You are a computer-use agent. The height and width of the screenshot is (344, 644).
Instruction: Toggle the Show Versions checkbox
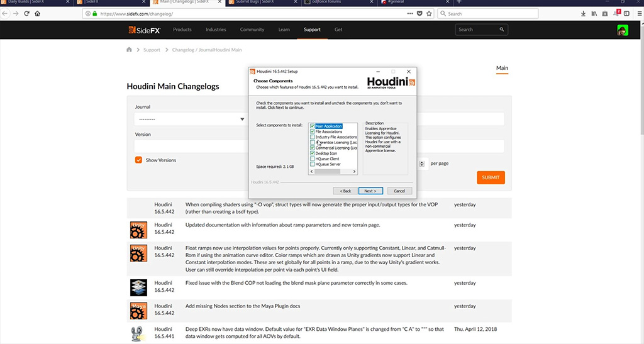click(138, 160)
